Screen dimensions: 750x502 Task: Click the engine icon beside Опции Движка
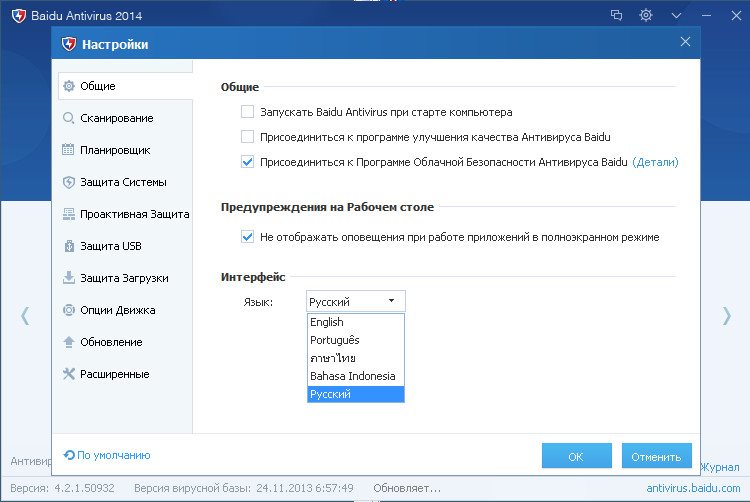coord(69,310)
